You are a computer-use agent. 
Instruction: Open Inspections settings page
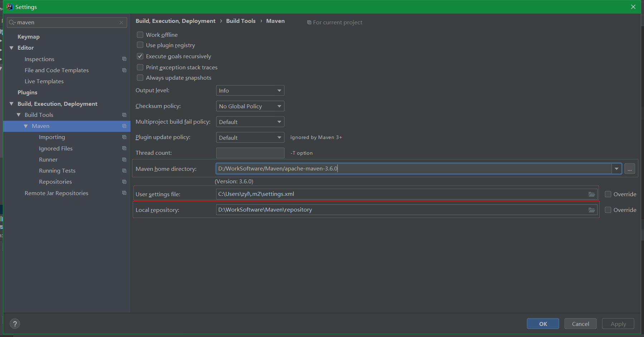point(39,59)
